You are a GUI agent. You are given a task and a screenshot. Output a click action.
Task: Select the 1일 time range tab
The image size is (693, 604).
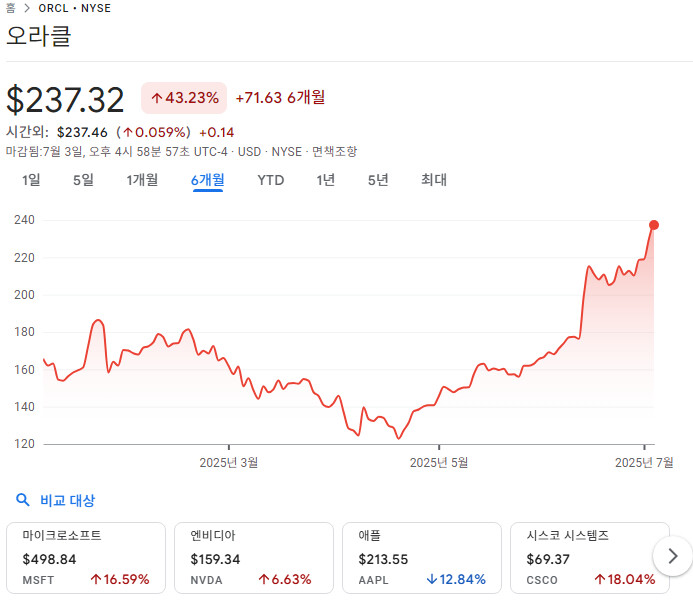coord(31,180)
